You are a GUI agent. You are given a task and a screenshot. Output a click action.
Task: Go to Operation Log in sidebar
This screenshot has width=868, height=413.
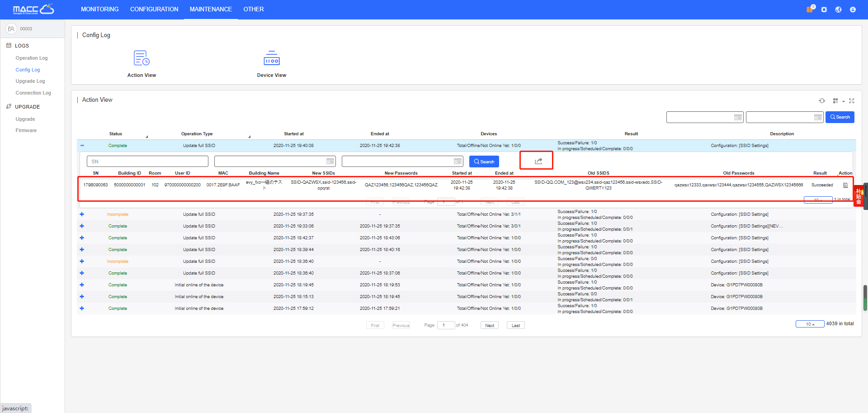point(32,58)
